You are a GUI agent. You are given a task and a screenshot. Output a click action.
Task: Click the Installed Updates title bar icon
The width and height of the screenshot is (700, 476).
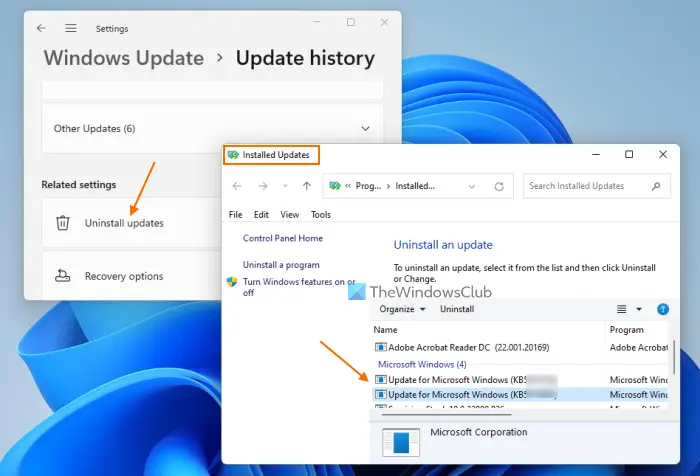pos(233,155)
